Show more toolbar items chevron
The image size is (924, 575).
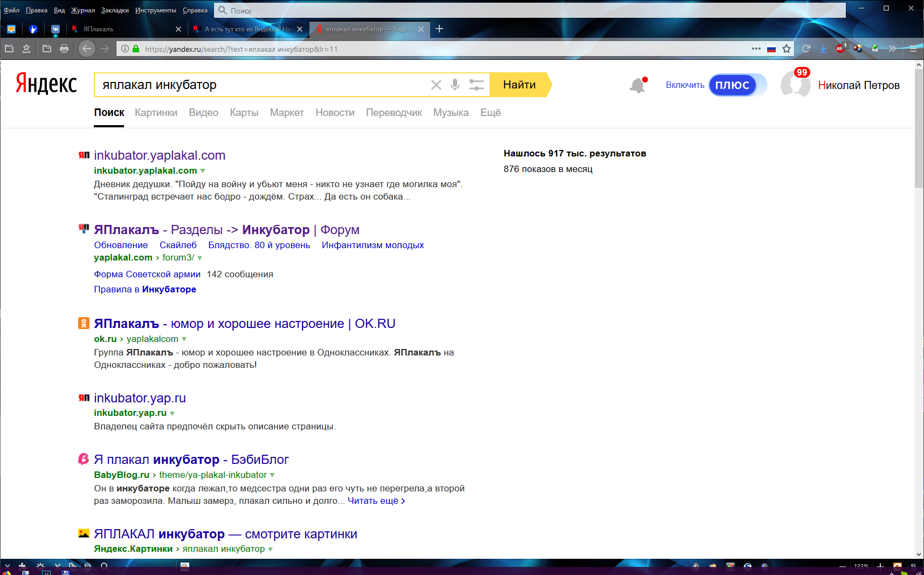point(892,49)
